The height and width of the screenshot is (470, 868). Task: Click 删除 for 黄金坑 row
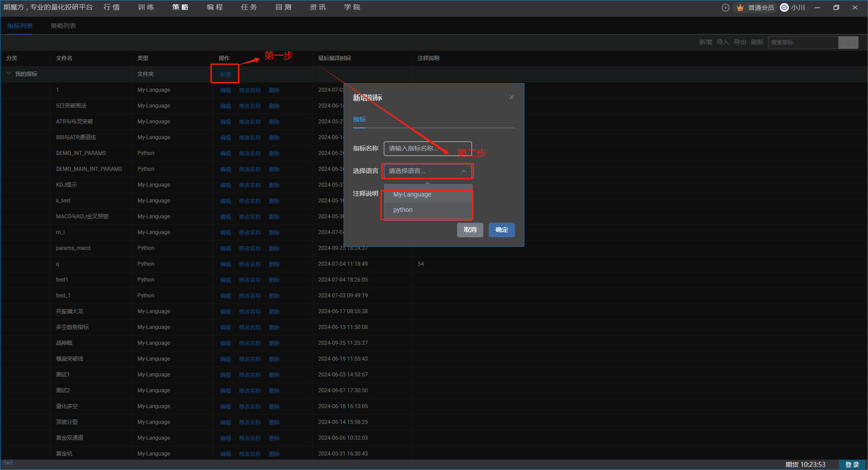274,454
